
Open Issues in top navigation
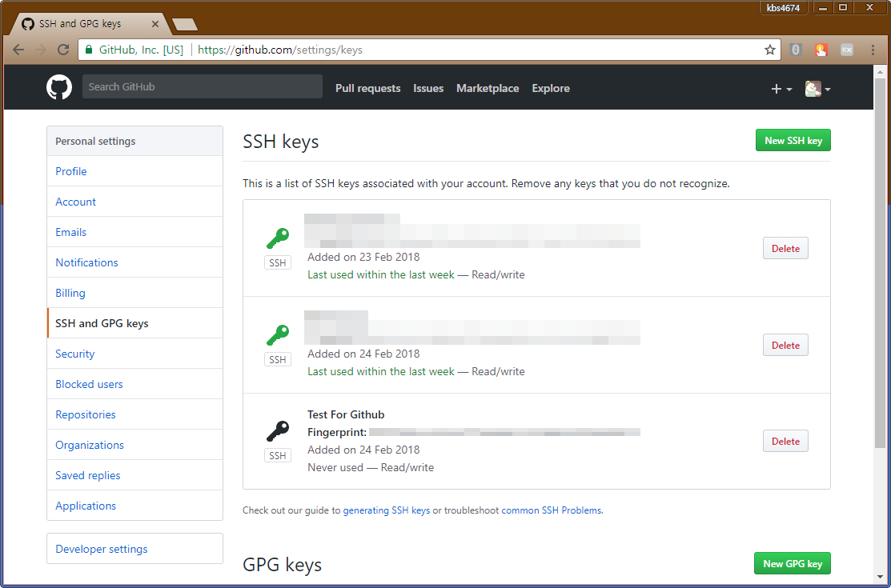(428, 88)
